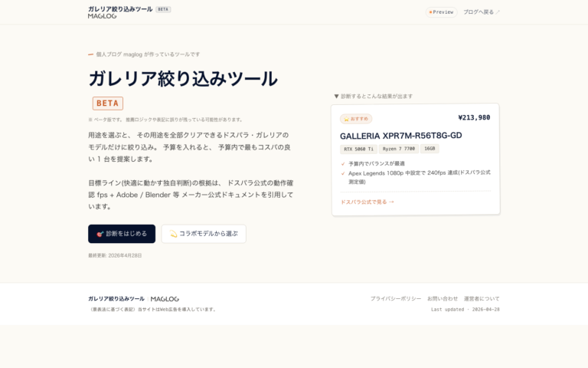Click the 目標ライン description paragraph

coord(191,195)
